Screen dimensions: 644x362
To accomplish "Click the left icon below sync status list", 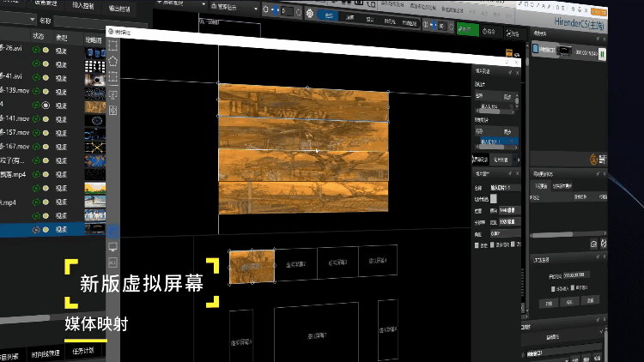I will (x=593, y=244).
